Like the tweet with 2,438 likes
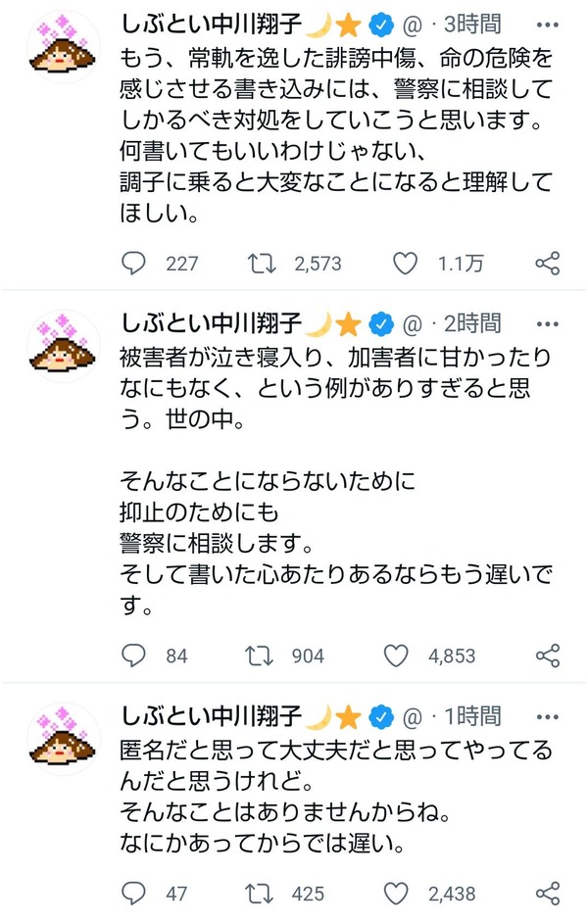588x923 pixels. pyautogui.click(x=404, y=893)
